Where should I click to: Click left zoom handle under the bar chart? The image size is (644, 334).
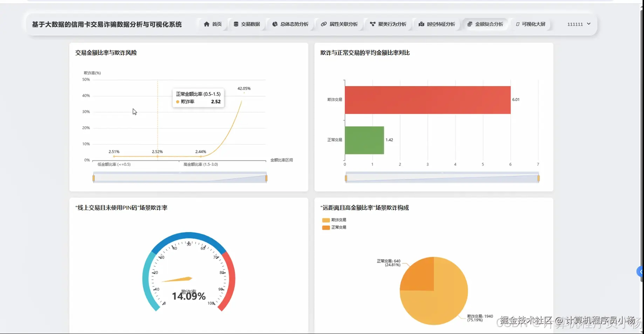[x=346, y=178]
